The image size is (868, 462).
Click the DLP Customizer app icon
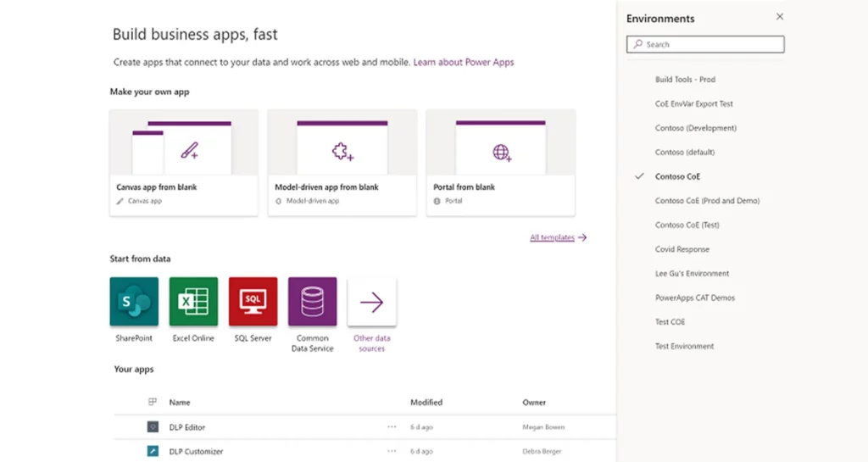pyautogui.click(x=153, y=451)
